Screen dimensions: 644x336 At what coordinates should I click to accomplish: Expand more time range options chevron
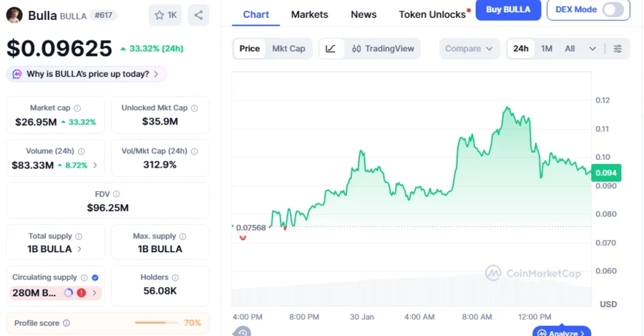click(x=592, y=49)
